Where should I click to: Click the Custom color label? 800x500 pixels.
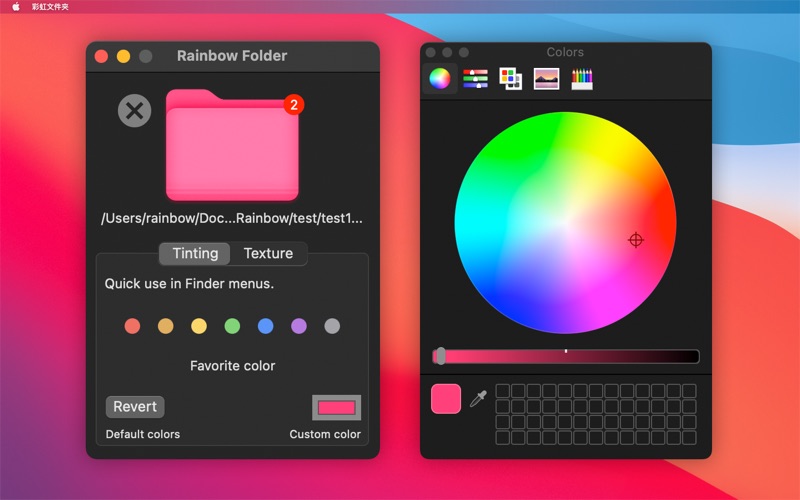[325, 434]
